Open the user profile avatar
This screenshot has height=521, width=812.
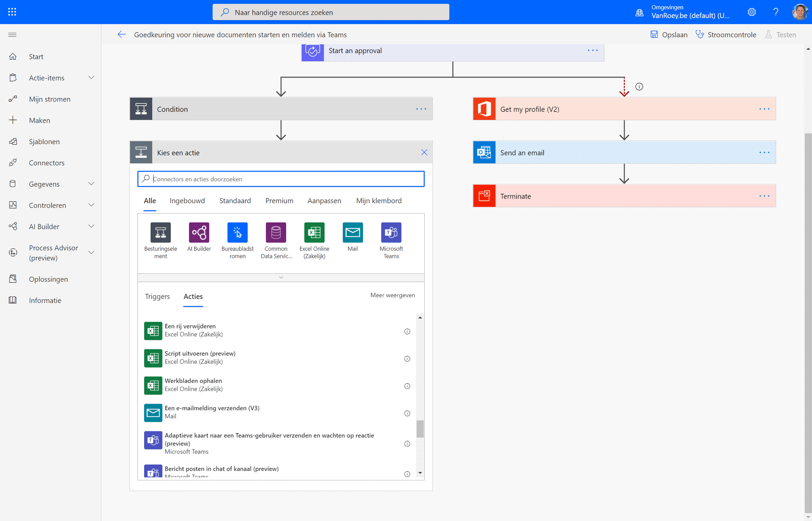(800, 12)
